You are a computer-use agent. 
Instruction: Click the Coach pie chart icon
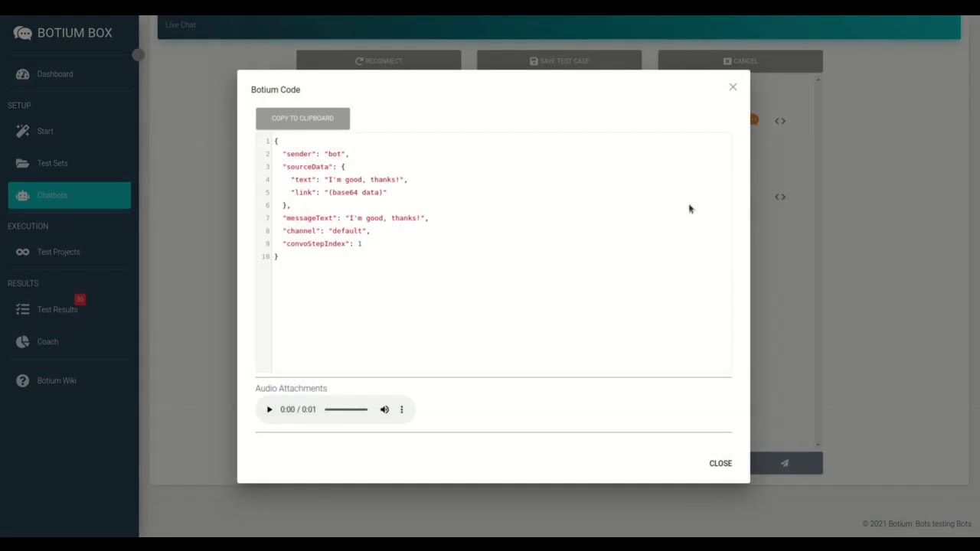22,341
